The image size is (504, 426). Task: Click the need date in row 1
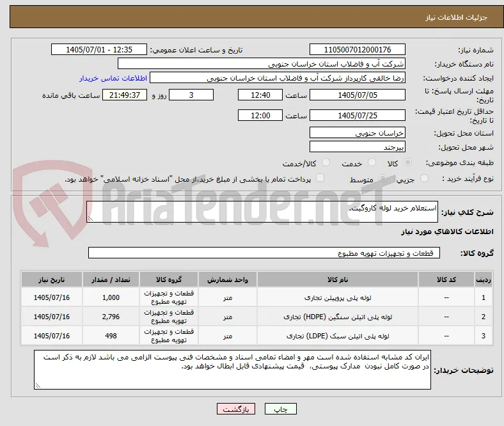52,297
